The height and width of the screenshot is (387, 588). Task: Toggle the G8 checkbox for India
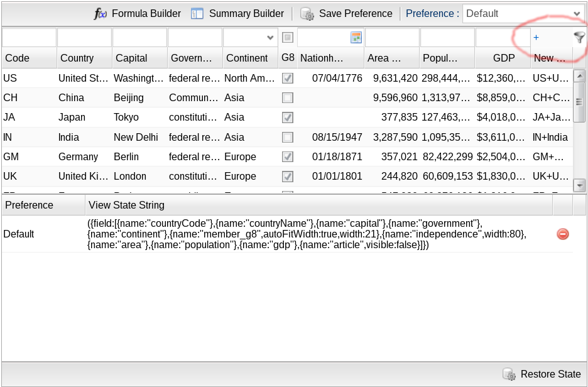tap(288, 137)
